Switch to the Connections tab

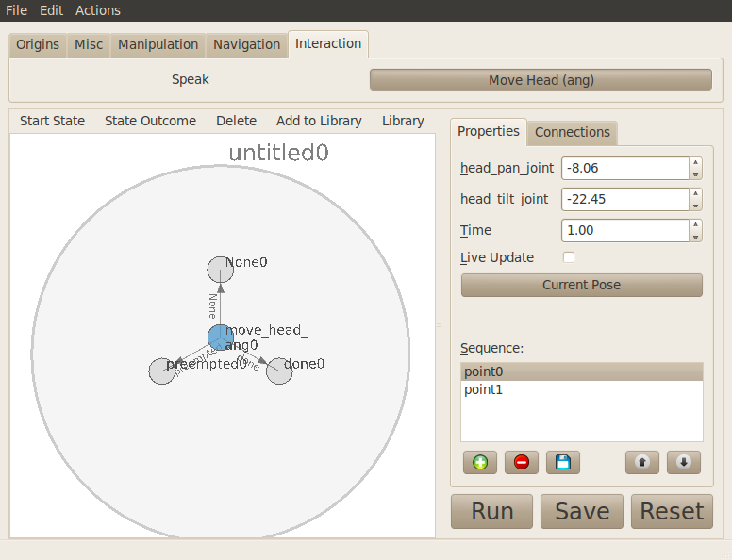pyautogui.click(x=572, y=132)
